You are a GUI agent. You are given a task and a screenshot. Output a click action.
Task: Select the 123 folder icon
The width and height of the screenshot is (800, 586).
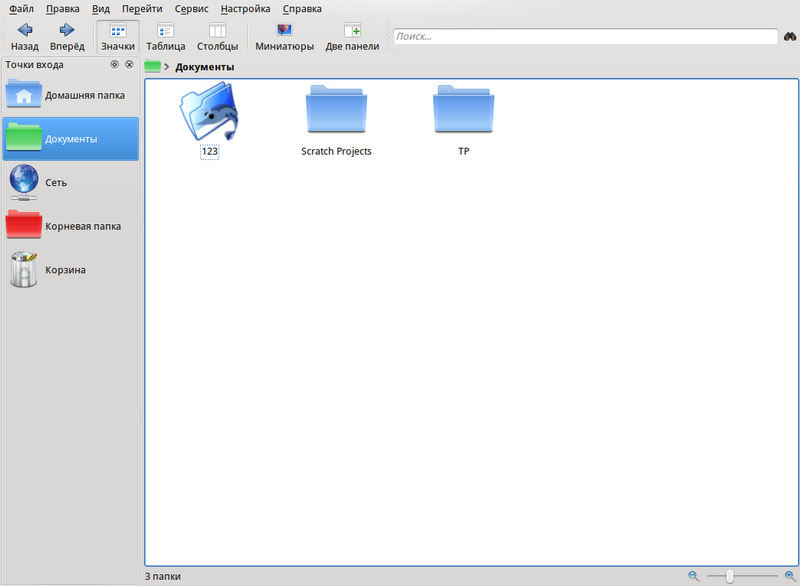tap(209, 112)
